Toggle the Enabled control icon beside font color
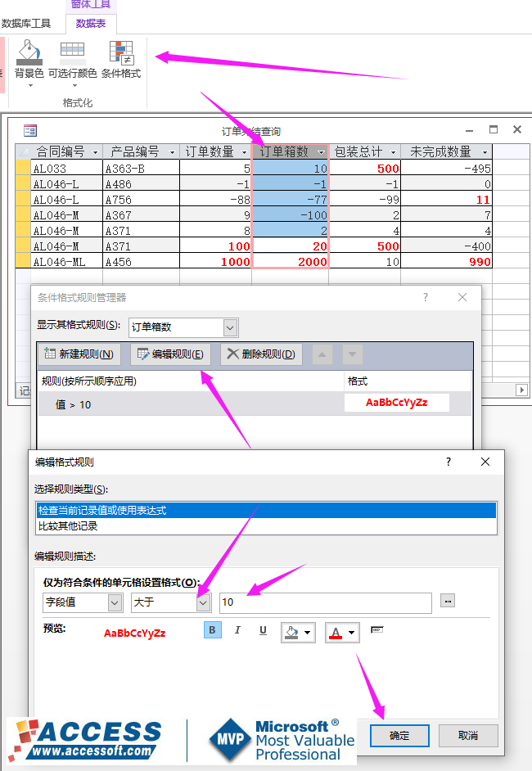Viewport: 532px width, 771px height. (376, 629)
